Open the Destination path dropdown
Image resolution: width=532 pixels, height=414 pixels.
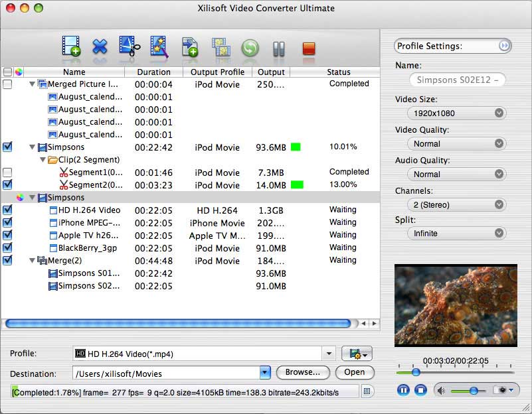point(265,373)
